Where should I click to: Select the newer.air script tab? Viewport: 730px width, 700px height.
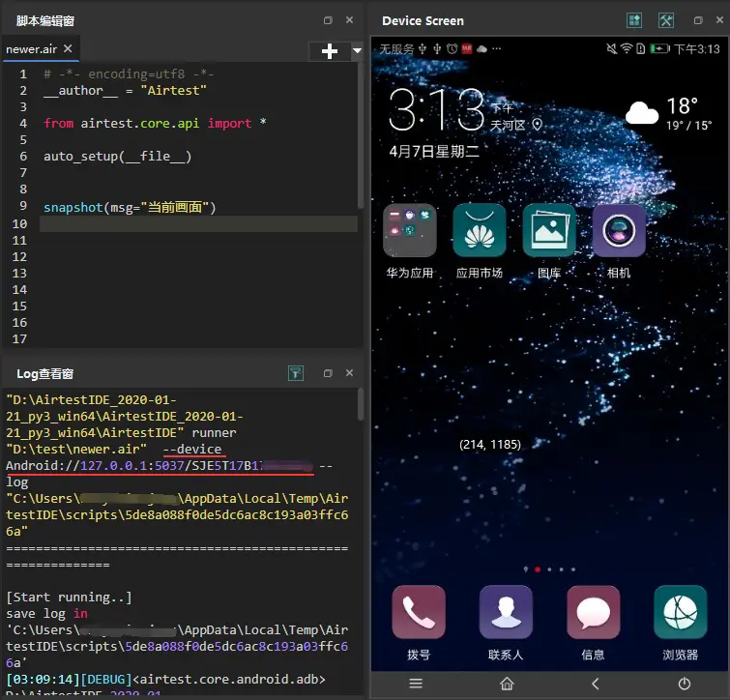31,49
